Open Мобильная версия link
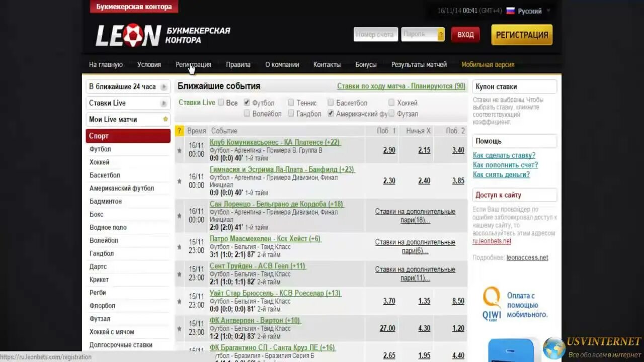Viewport: 644px width, 362px height. pos(488,64)
